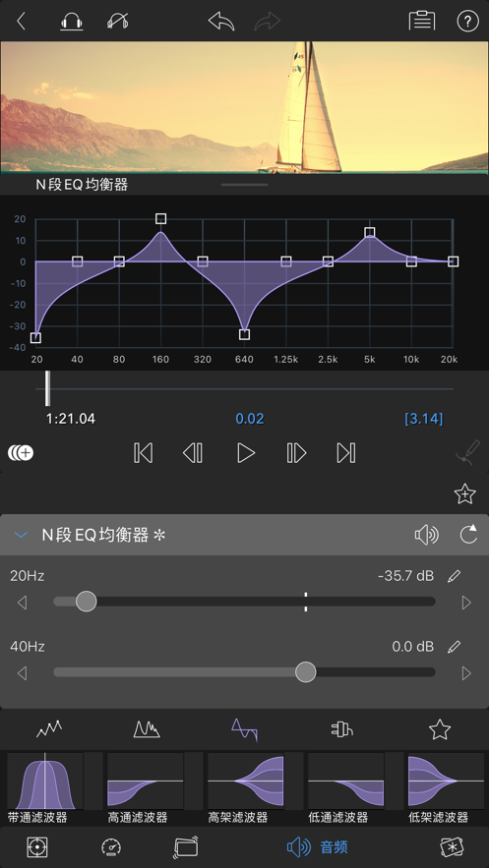
Task: Tap the preview panel drag handle
Action: 244,185
